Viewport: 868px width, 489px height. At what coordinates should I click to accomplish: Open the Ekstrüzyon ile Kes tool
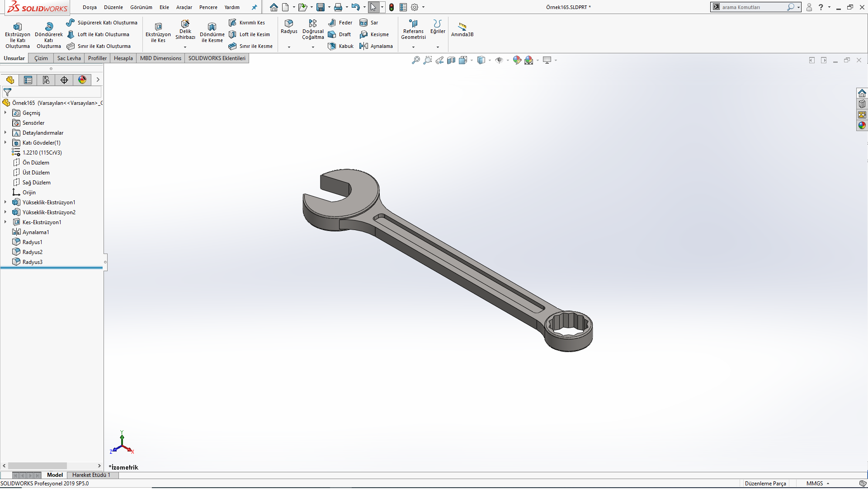158,33
